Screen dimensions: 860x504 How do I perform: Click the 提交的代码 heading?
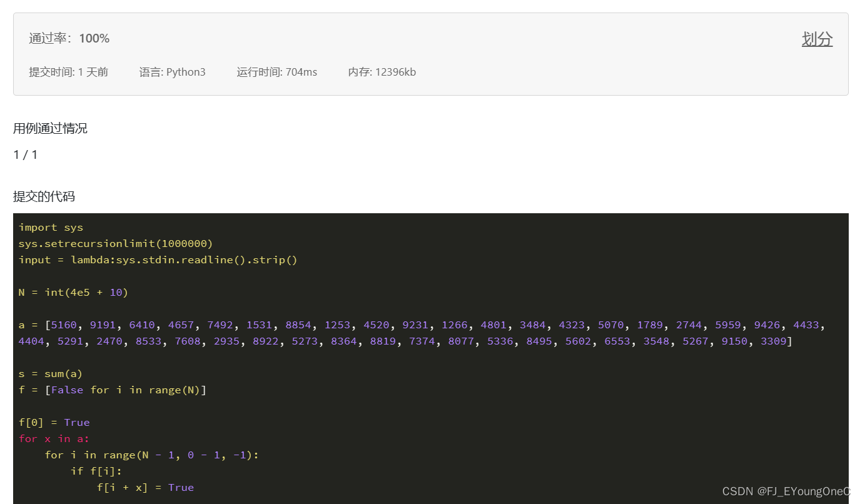pyautogui.click(x=44, y=196)
